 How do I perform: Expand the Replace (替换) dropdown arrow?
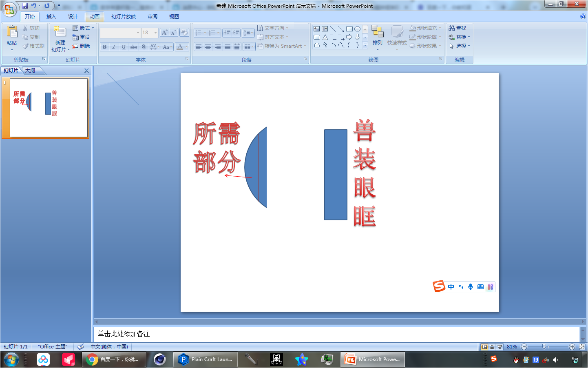point(469,37)
